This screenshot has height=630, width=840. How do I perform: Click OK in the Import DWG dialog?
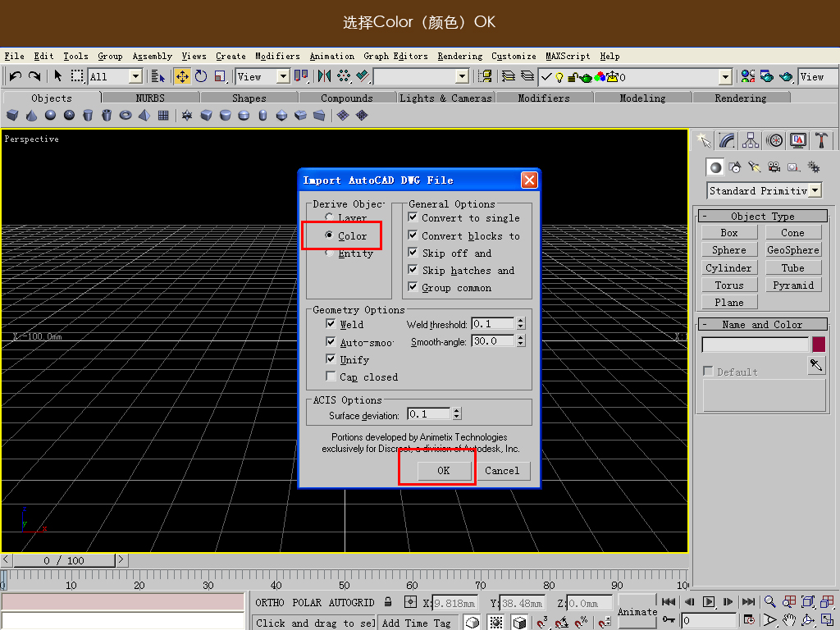(x=444, y=470)
